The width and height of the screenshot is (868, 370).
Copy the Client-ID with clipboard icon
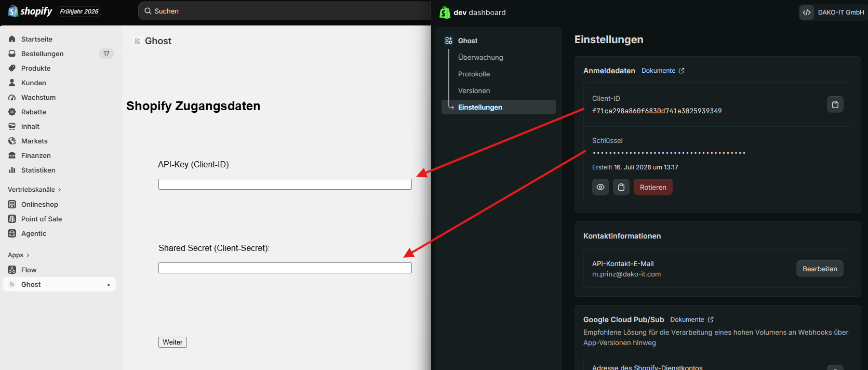coord(835,104)
